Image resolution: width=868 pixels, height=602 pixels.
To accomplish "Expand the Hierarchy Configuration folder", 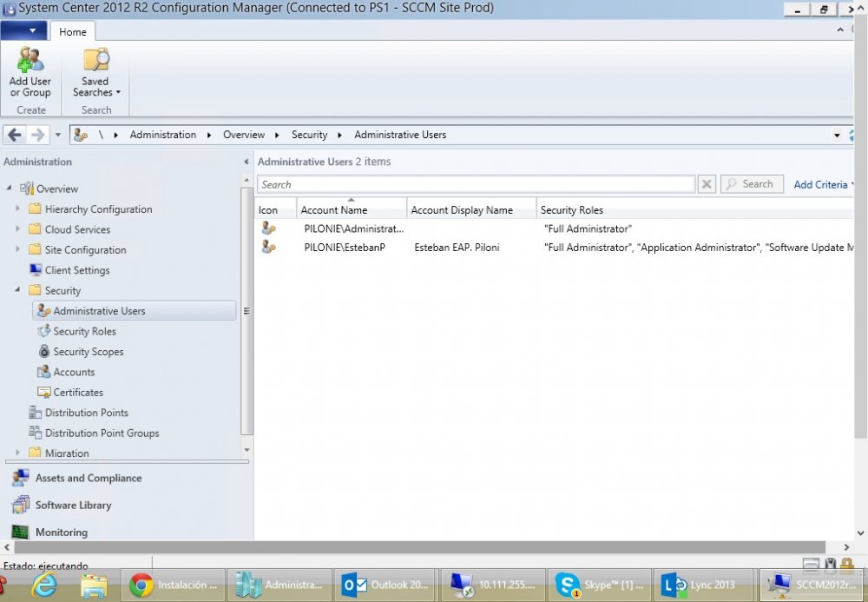I will (17, 208).
